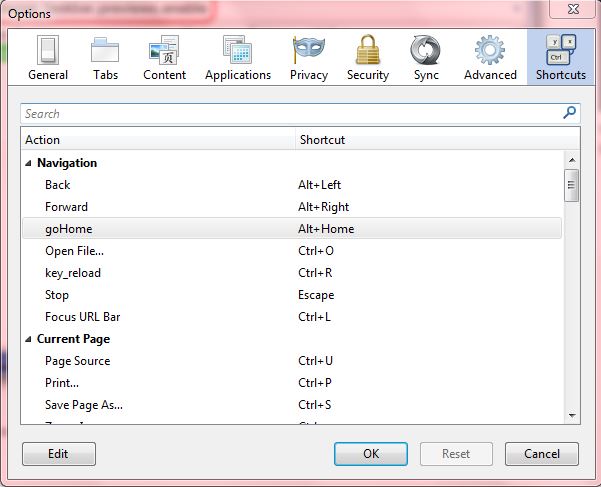Dismiss dialog with Cancel button
The height and width of the screenshot is (487, 601).
point(542,454)
